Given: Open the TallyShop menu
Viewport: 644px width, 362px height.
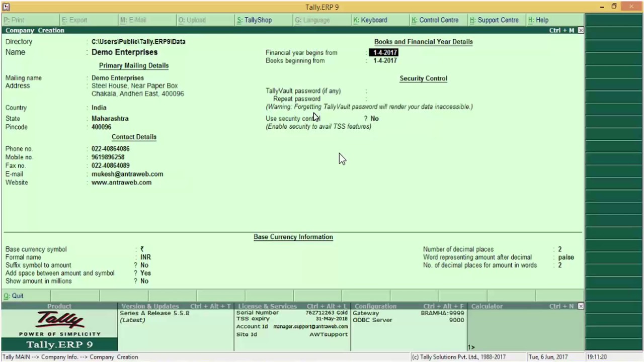Looking at the screenshot, I should coord(255,20).
